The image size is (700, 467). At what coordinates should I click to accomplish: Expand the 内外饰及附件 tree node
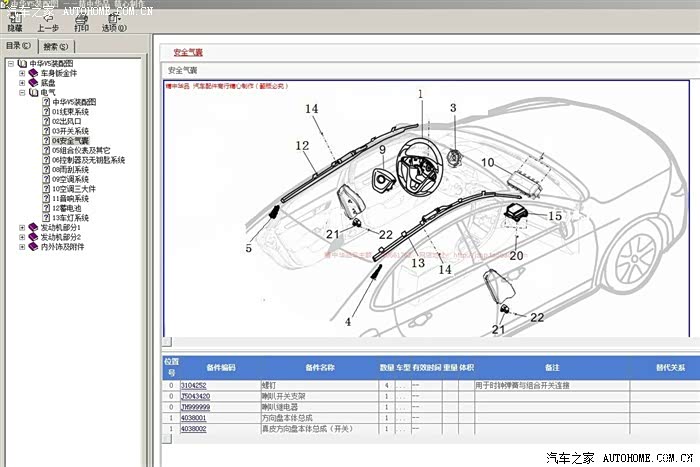tap(21, 247)
